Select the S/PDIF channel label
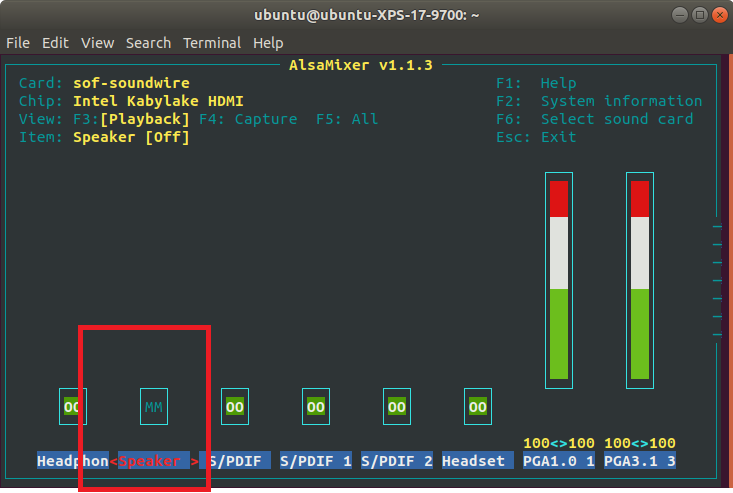This screenshot has width=733, height=493. [235, 461]
